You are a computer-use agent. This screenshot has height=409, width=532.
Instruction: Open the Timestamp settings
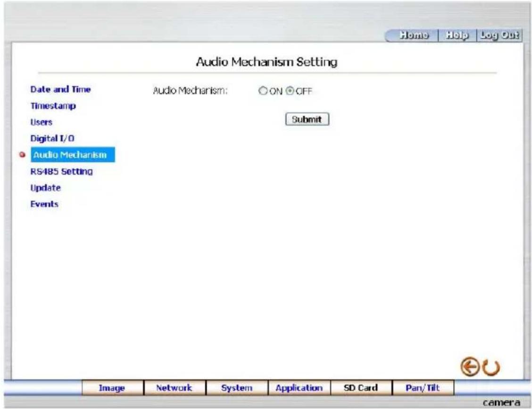click(53, 106)
